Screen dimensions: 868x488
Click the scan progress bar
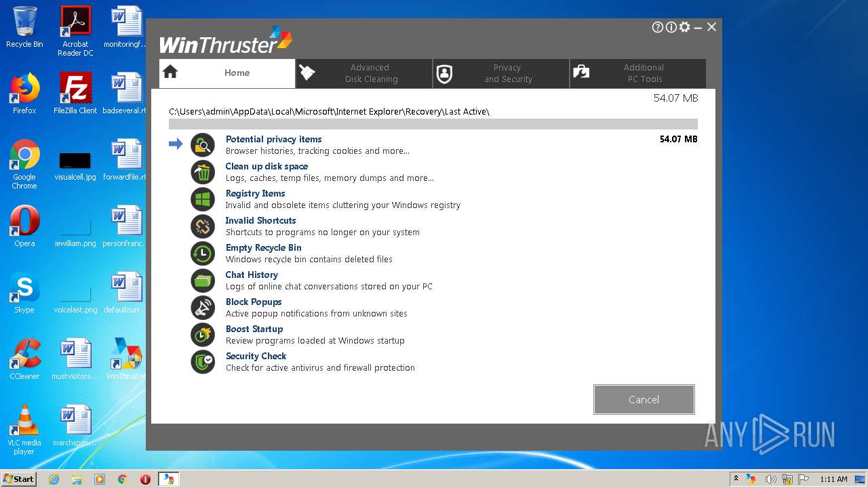point(433,124)
